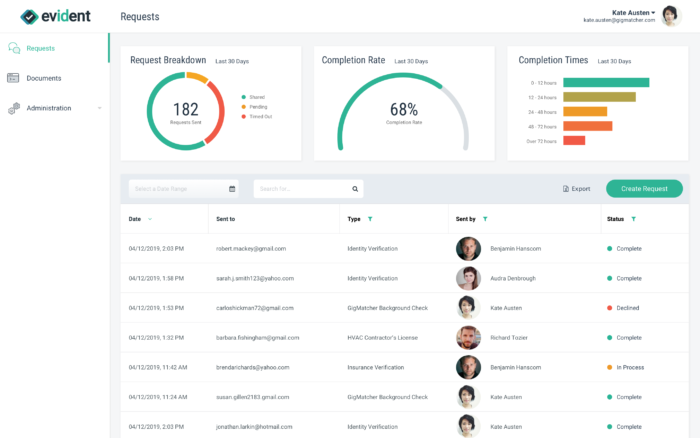This screenshot has height=438, width=700.
Task: Click Kate Austen's profile avatar in header
Action: (670, 15)
